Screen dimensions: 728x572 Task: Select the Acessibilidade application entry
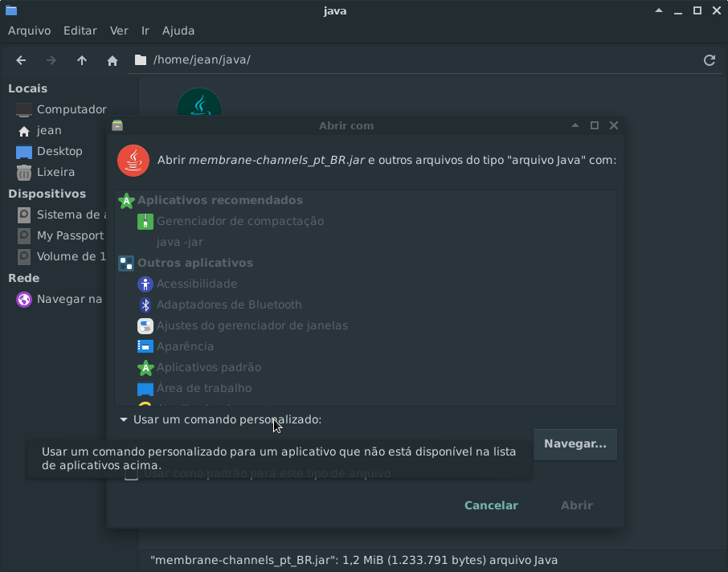tap(197, 284)
